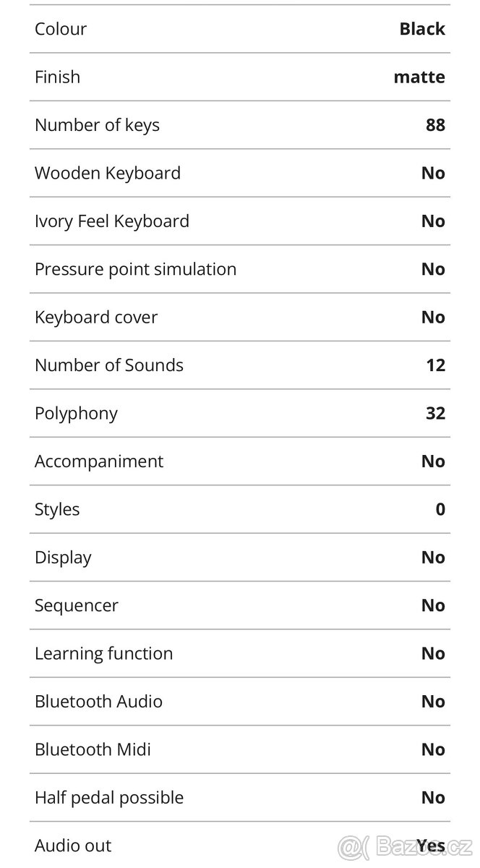This screenshot has width=480, height=868.
Task: Select the matte Finish value
Action: [419, 77]
